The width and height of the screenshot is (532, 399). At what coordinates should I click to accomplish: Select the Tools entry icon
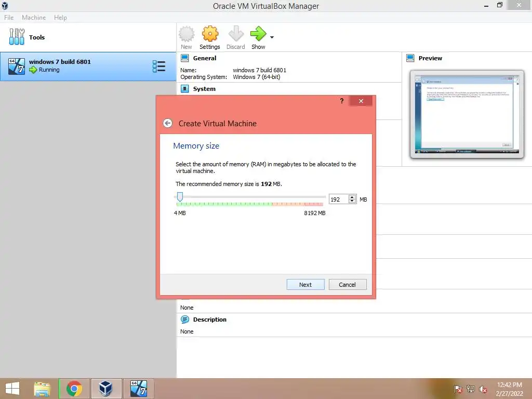pos(17,37)
